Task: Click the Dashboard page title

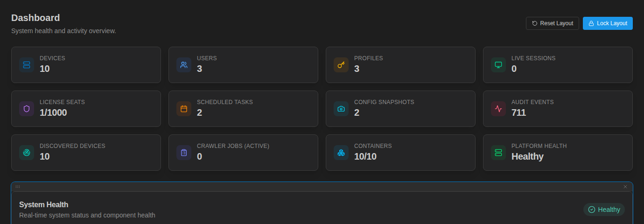Action: pyautogui.click(x=35, y=18)
